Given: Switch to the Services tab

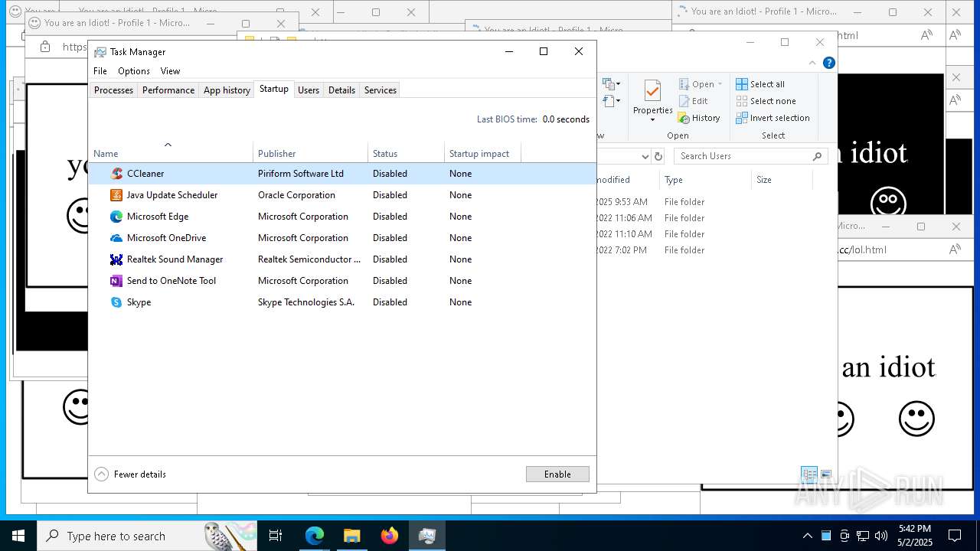Looking at the screenshot, I should [x=381, y=90].
